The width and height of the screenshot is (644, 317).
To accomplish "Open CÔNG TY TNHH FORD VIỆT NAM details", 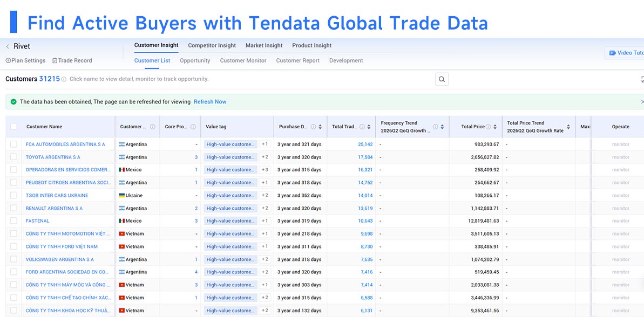I will (62, 246).
